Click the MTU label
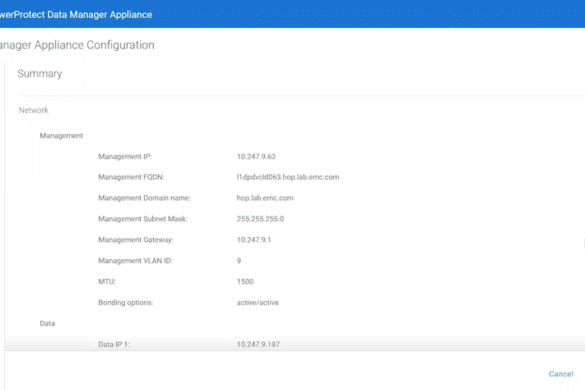The height and width of the screenshot is (390, 585). pyautogui.click(x=107, y=281)
